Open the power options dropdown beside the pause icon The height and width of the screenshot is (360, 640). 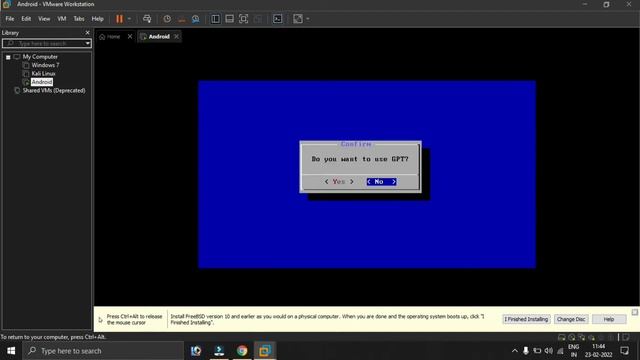[129, 19]
